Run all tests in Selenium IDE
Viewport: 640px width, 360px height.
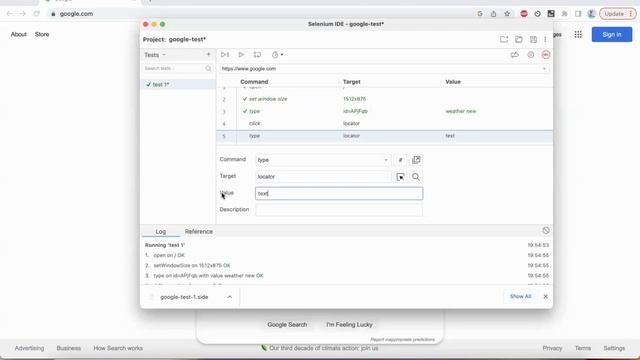click(x=225, y=55)
